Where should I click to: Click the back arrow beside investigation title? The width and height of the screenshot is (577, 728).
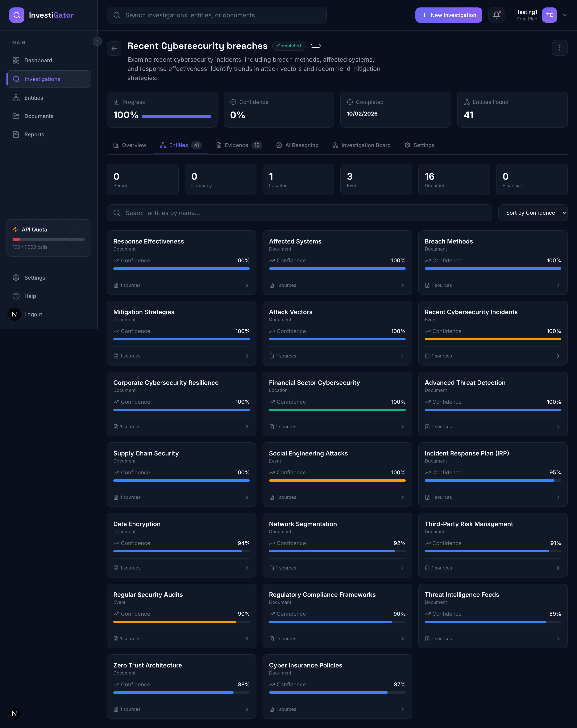(114, 49)
